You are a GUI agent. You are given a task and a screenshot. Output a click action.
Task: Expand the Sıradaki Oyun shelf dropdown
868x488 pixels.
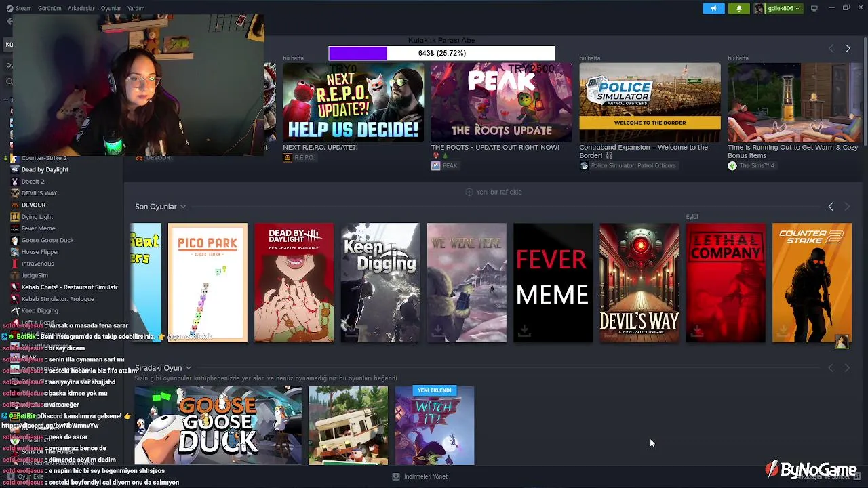coord(189,368)
